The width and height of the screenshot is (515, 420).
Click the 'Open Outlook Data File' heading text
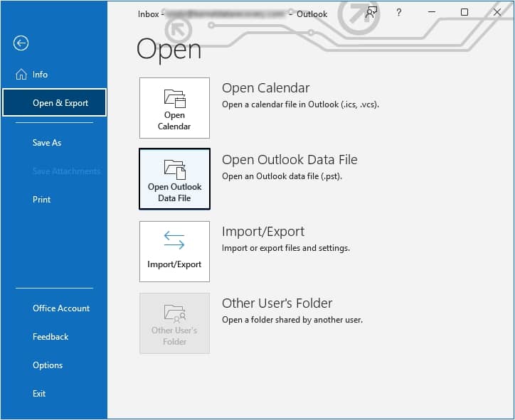(290, 160)
